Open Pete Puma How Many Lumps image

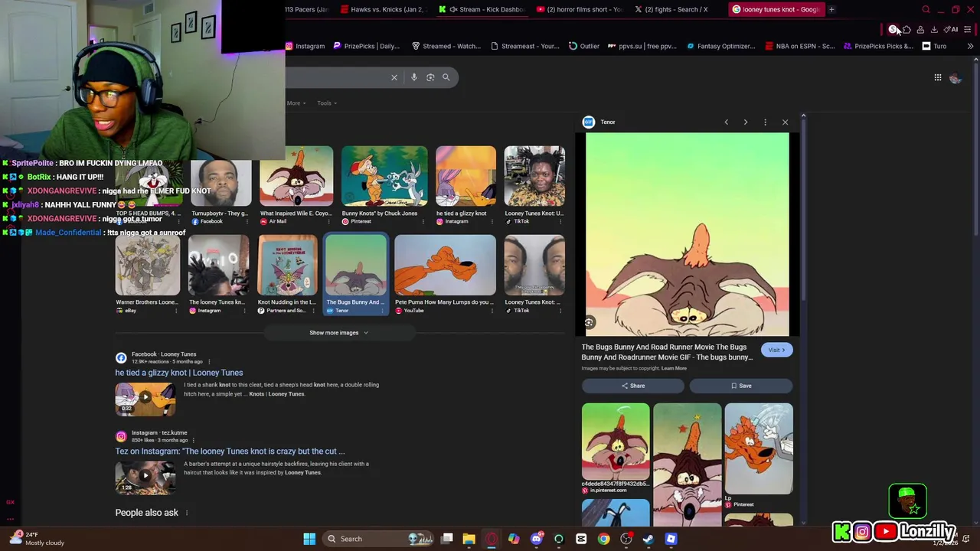445,265
